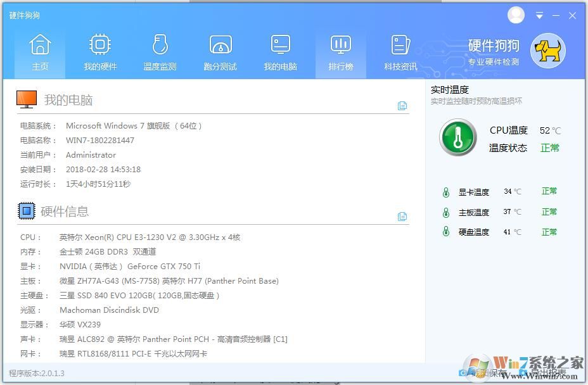The width and height of the screenshot is (588, 385).
Task: Copy 硬件信息 using its copy icon
Action: click(402, 217)
